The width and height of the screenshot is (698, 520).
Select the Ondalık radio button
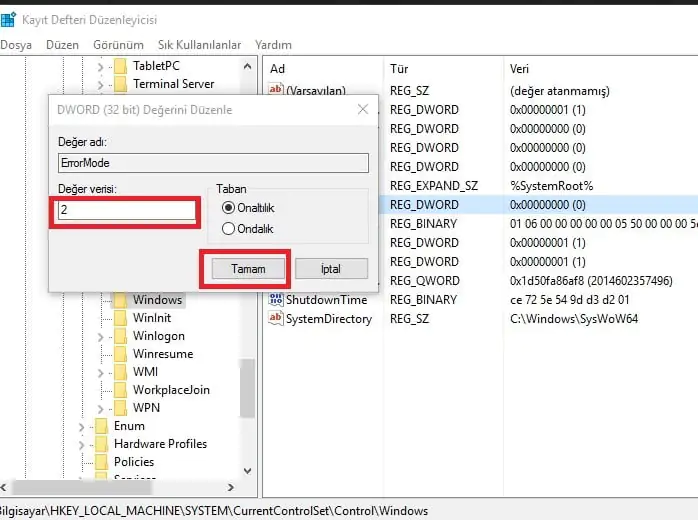tap(229, 227)
